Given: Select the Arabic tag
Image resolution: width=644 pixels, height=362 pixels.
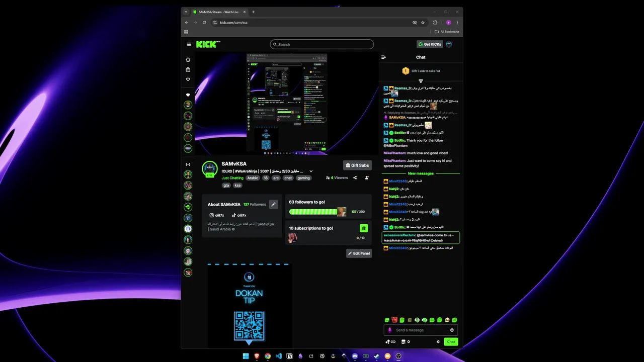Looking at the screenshot, I should click(253, 178).
